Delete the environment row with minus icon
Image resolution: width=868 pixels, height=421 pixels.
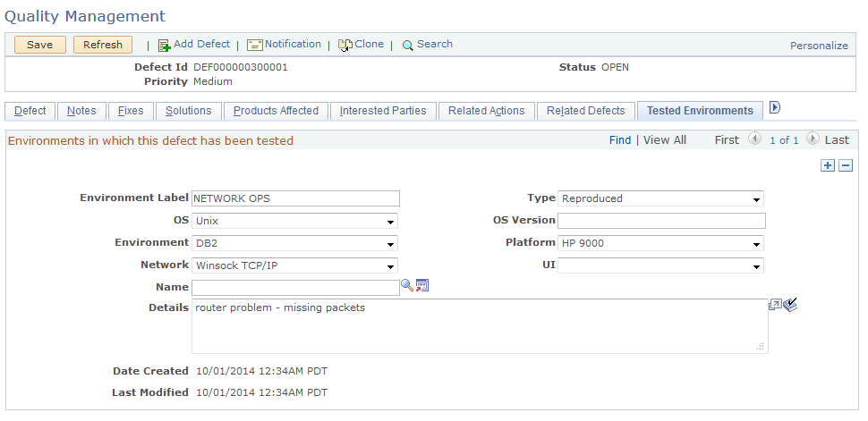pyautogui.click(x=846, y=165)
